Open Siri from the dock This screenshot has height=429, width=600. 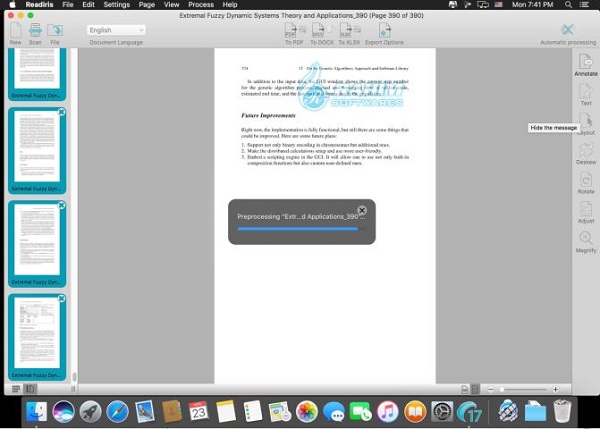(x=64, y=412)
